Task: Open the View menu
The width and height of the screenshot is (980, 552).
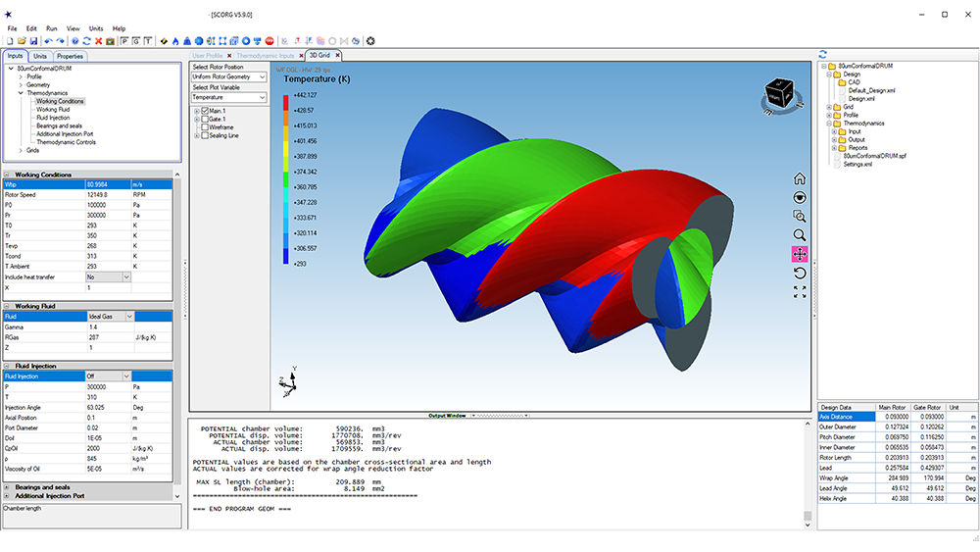Action: point(73,28)
